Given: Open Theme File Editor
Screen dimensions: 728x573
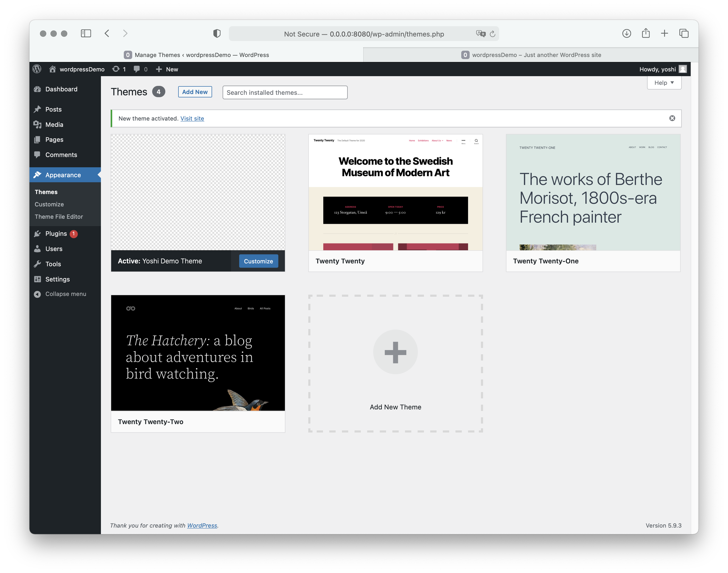Looking at the screenshot, I should pos(59,217).
